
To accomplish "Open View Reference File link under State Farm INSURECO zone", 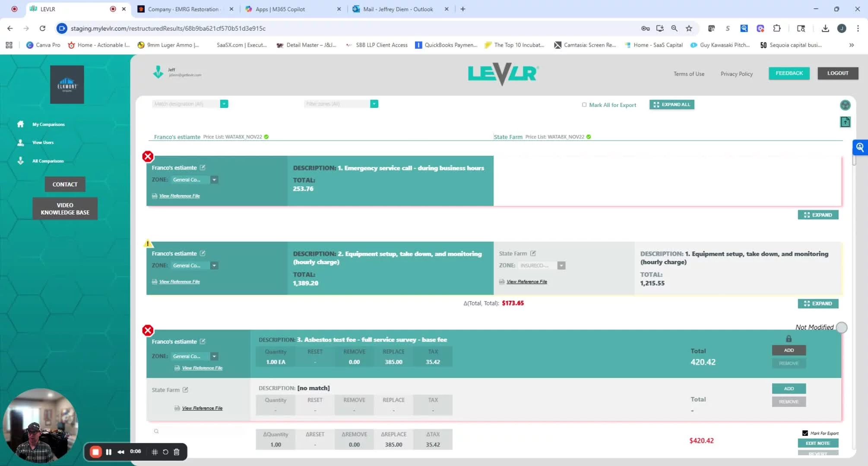I will 526,282.
